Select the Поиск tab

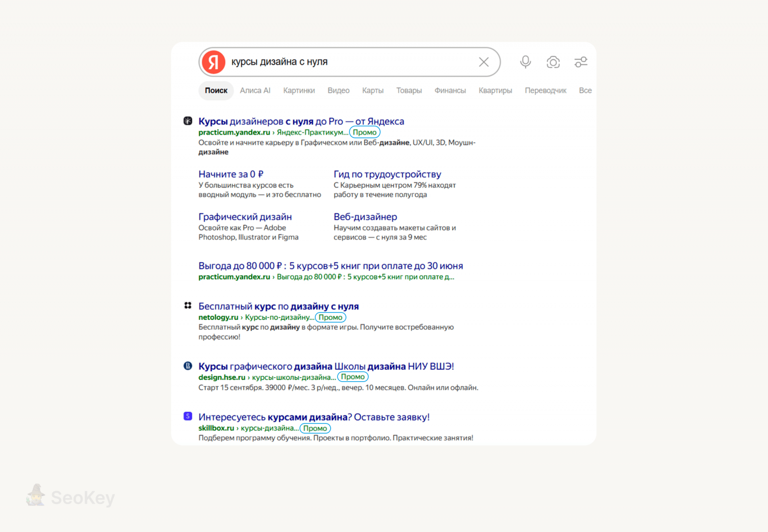[216, 90]
